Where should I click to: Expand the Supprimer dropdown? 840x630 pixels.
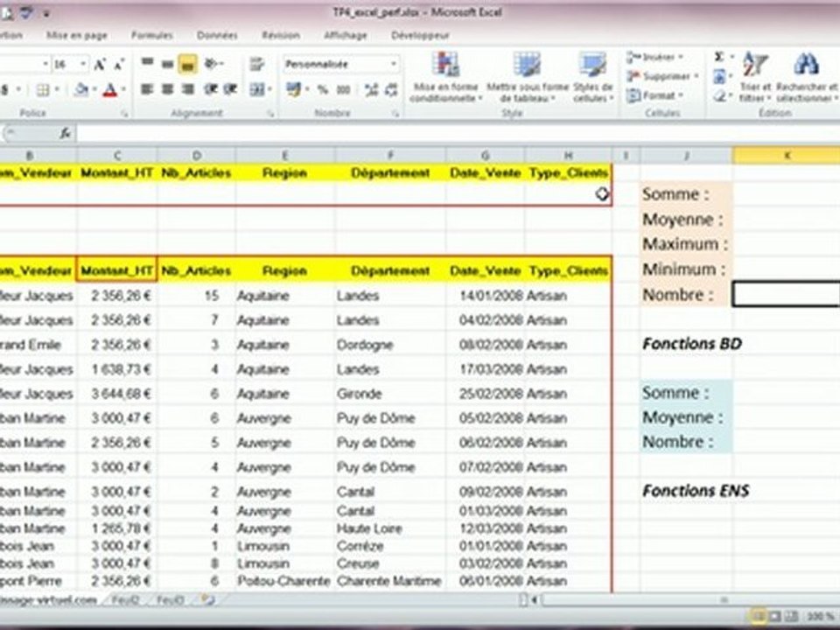point(696,76)
